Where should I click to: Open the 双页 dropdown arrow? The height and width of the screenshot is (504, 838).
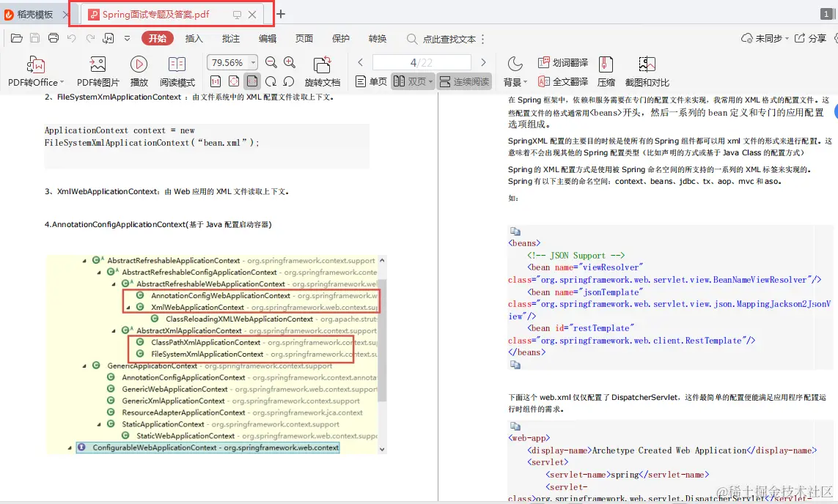pyautogui.click(x=431, y=81)
